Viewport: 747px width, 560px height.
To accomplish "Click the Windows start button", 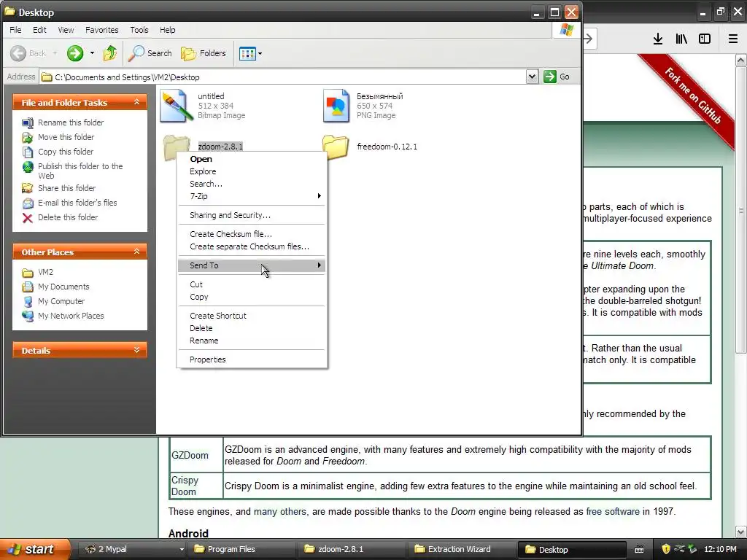I will (x=34, y=549).
